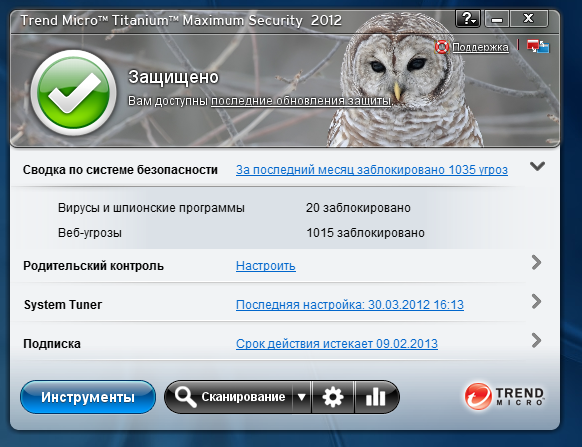
Task: Expand the Родительский контроль row arrow
Action: point(536,262)
